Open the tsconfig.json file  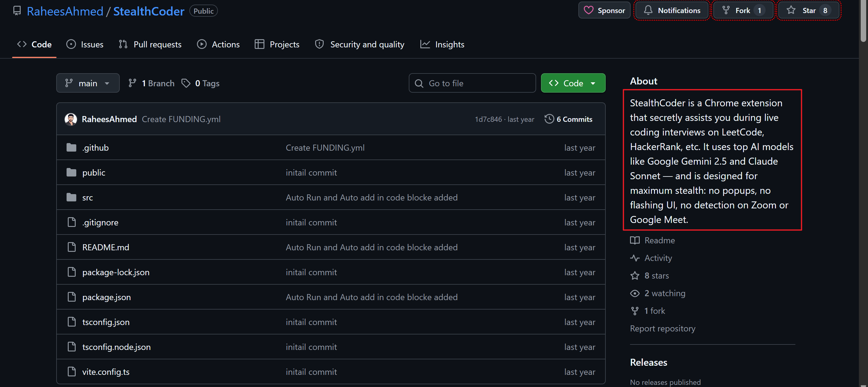point(106,322)
